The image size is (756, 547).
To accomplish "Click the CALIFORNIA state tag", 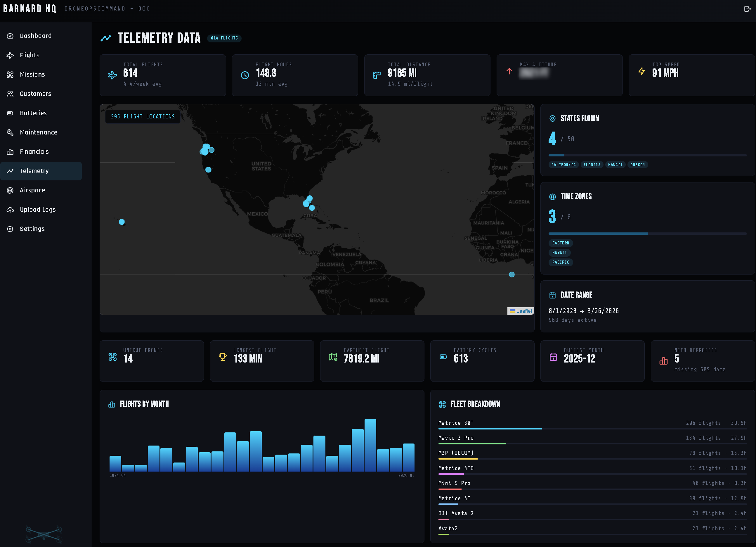I will [x=563, y=165].
